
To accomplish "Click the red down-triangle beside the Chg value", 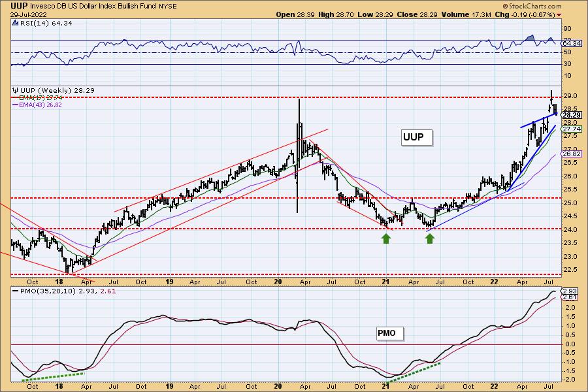I will coord(559,15).
